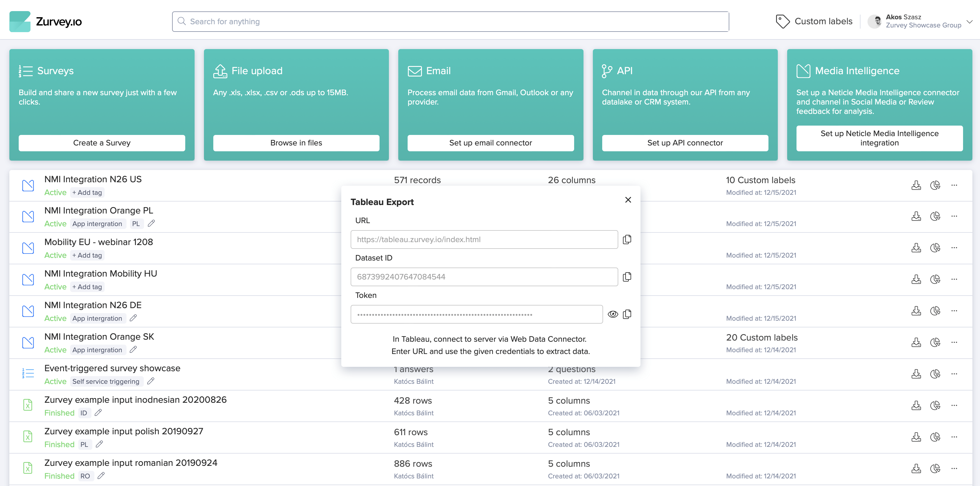Screen dimensions: 980x486
Task: Open analysis chart for NMI Integration N26 US
Action: coord(935,185)
